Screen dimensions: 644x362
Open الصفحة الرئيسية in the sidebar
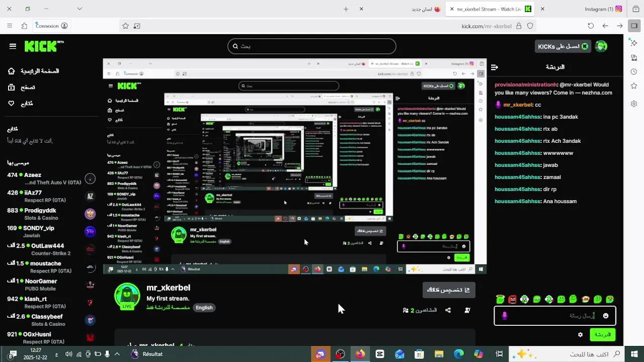(x=34, y=71)
